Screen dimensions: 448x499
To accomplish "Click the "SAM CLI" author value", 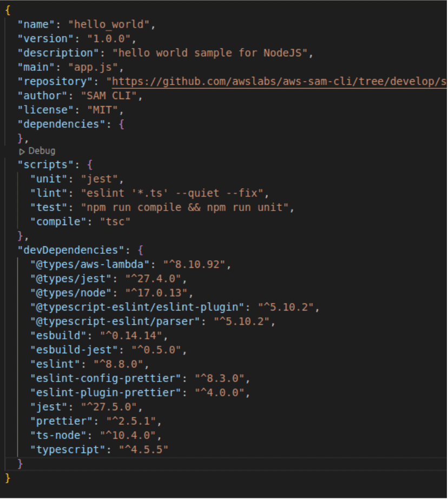I will 109,96.
